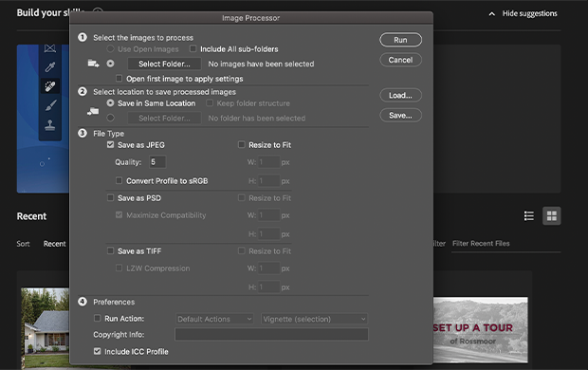Enable Include All sub-folders checkbox

click(x=193, y=48)
